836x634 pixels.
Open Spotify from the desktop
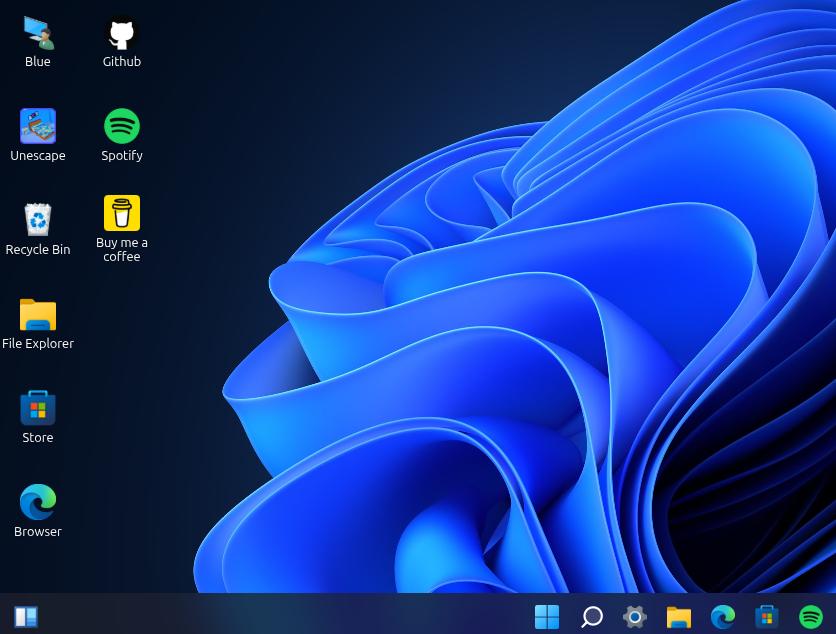tap(122, 127)
